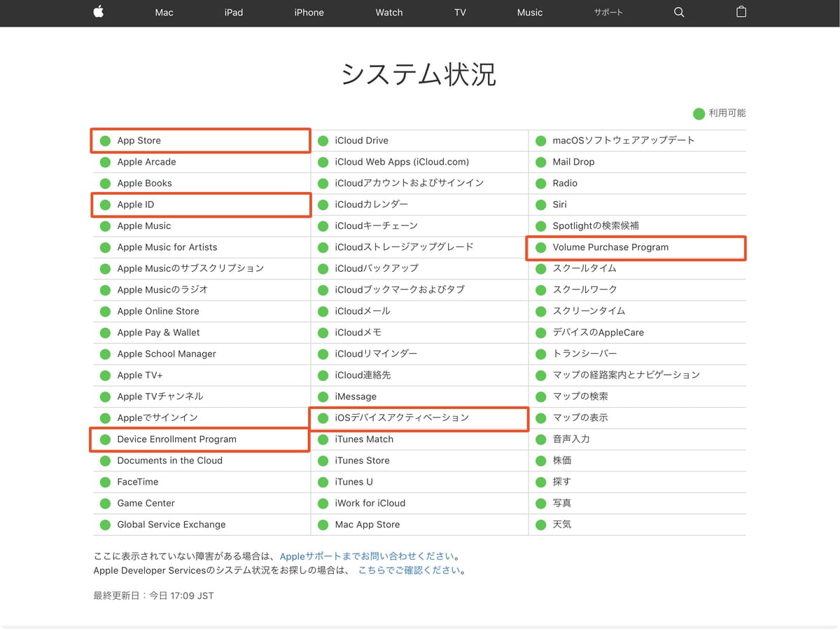Click the Apple logo in the navigation bar
This screenshot has height=629, width=840.
(98, 12)
